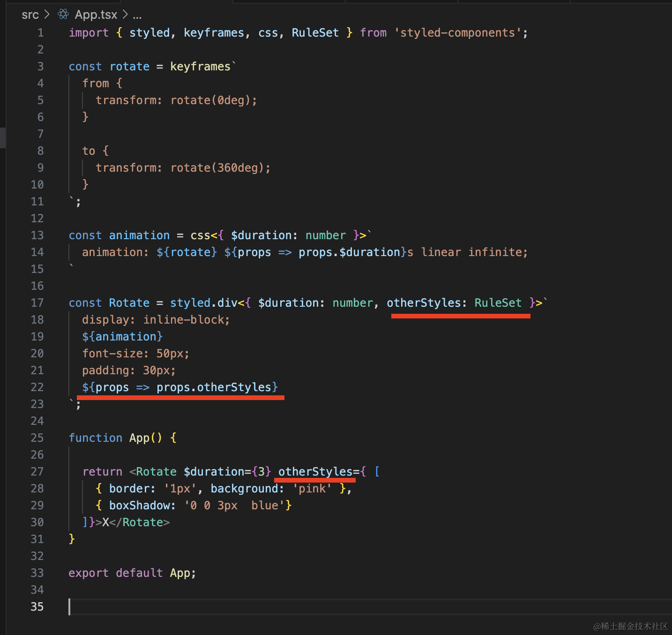Click 'function App()' declaration on line 25

[x=116, y=438]
